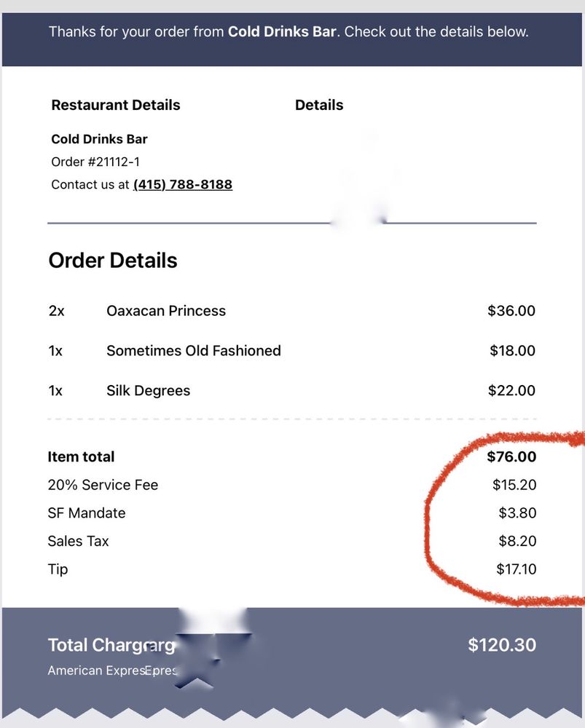Select the Silk Degrees item
Screen dimensions: 585x728
click(x=148, y=391)
